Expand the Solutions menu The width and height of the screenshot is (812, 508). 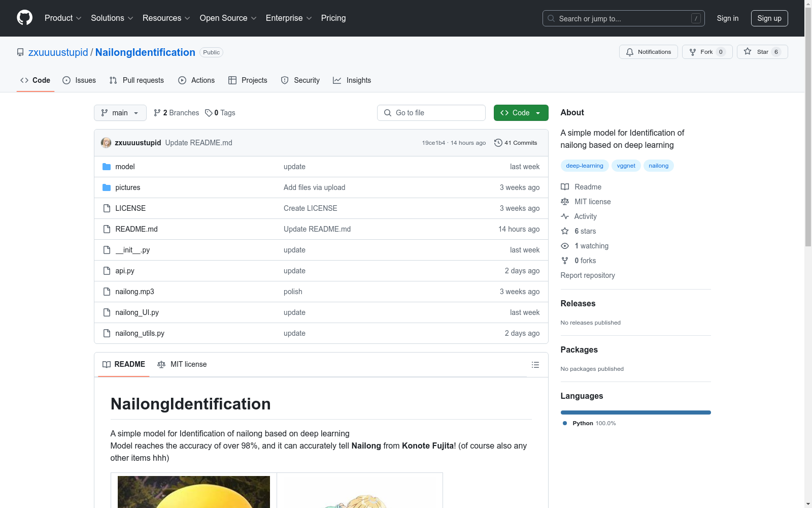coord(112,18)
